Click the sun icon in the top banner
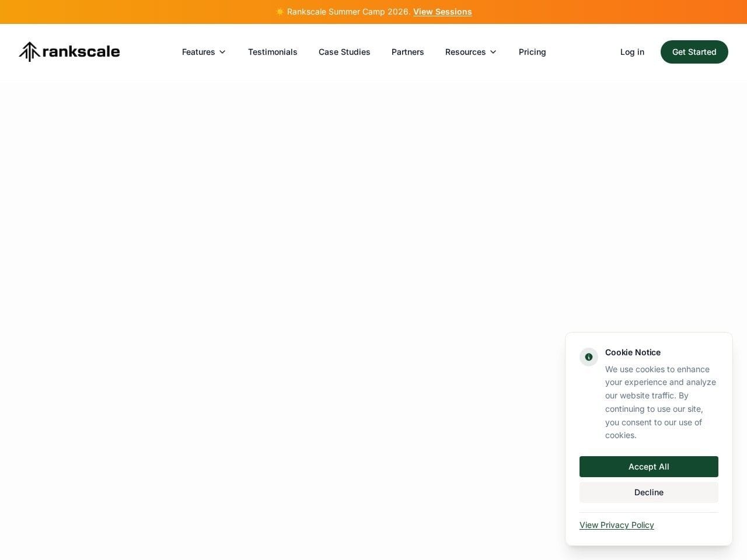The width and height of the screenshot is (747, 560). click(280, 12)
